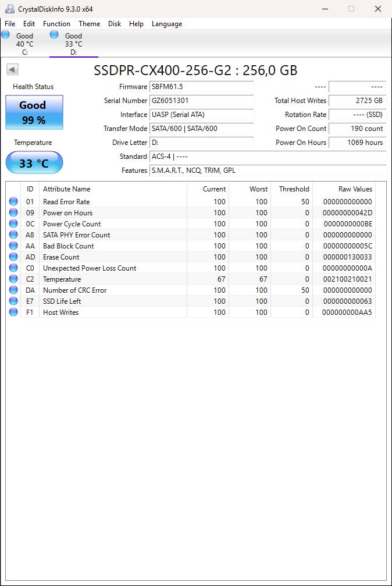
Task: Select the Erase Count attribute name
Action: (x=61, y=257)
